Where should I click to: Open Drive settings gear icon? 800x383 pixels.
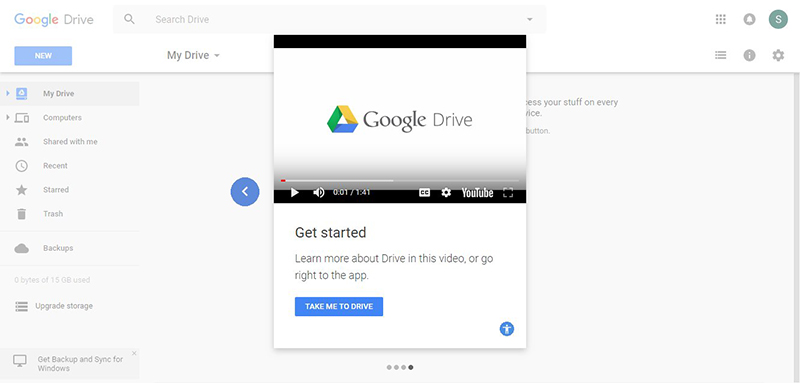(x=778, y=55)
